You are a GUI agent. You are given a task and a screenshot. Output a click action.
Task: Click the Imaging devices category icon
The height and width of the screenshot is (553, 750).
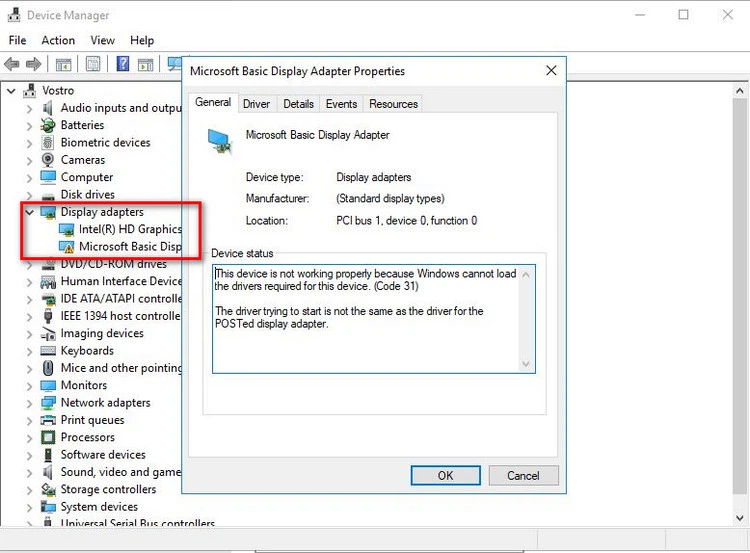(48, 333)
